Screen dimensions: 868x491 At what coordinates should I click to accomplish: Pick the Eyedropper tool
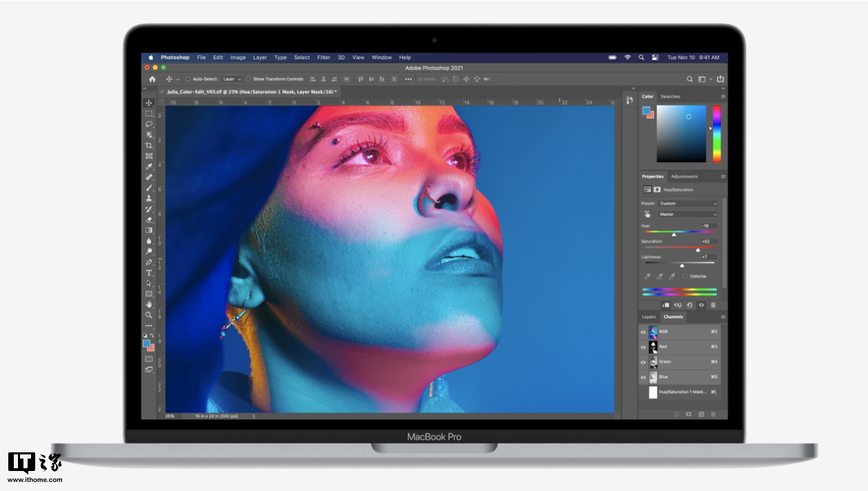pos(148,166)
